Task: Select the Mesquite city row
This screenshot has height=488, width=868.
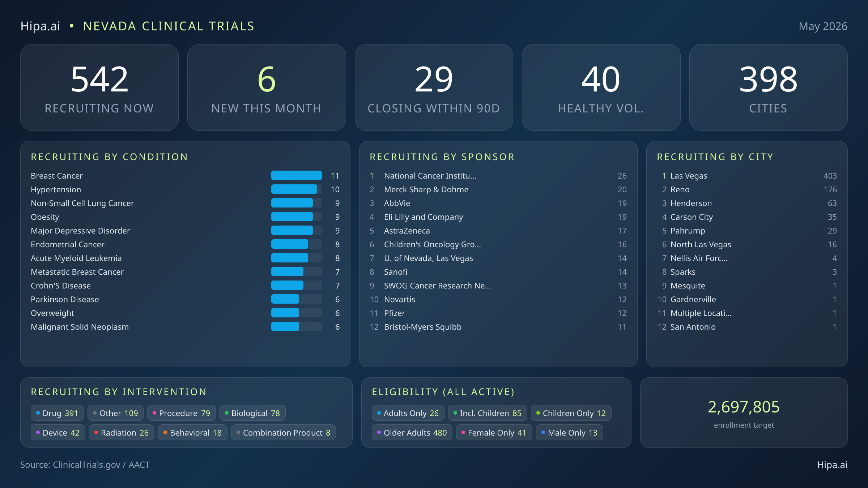Action: pos(747,286)
